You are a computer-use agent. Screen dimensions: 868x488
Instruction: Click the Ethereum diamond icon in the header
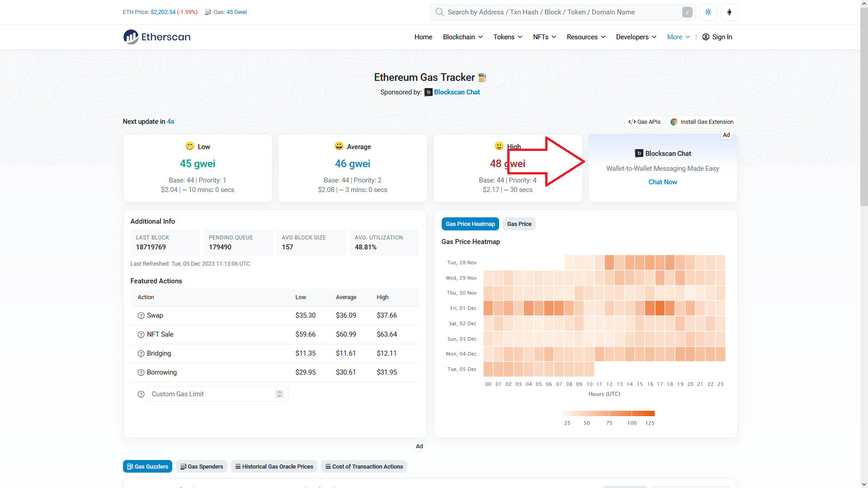click(x=729, y=12)
